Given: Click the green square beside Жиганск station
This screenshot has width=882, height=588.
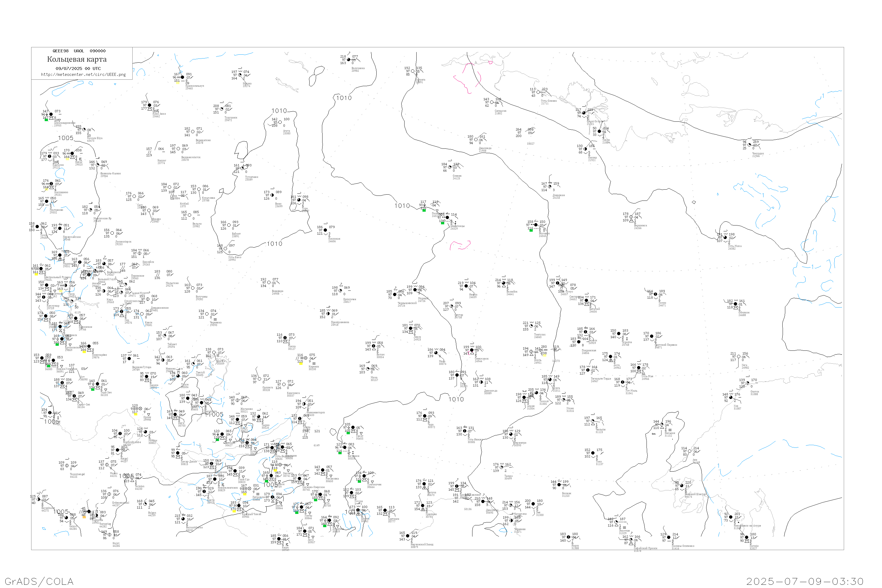Looking at the screenshot, I should (x=531, y=230).
